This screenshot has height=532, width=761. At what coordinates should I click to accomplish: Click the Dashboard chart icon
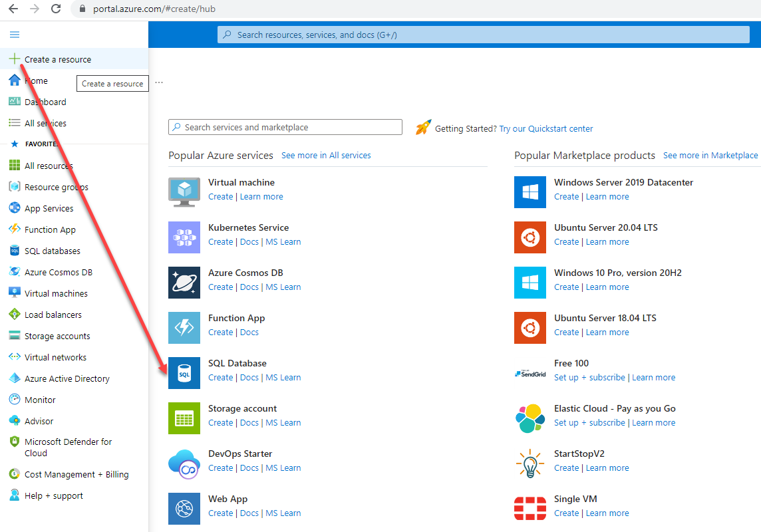click(15, 101)
